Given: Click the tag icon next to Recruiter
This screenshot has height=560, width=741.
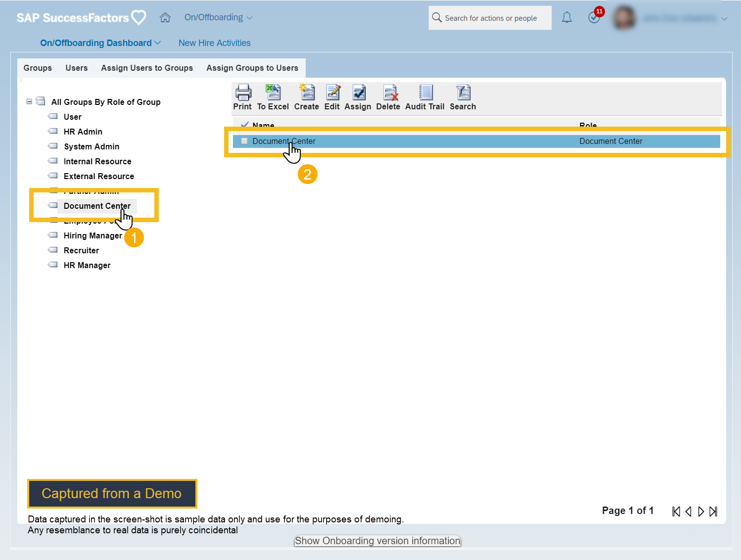Looking at the screenshot, I should [52, 250].
